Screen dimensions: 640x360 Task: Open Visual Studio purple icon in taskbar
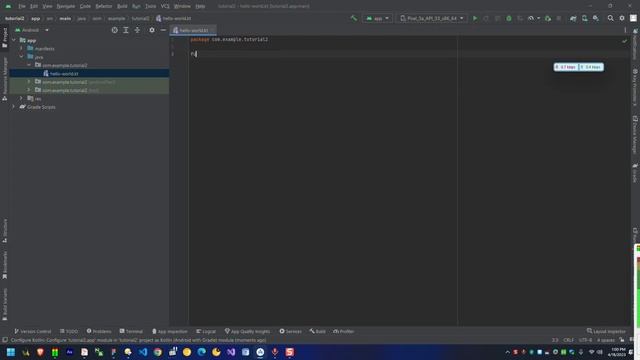click(x=231, y=352)
